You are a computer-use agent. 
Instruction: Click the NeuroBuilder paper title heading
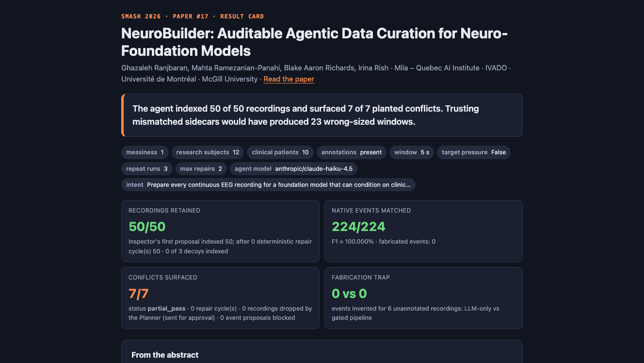click(315, 42)
